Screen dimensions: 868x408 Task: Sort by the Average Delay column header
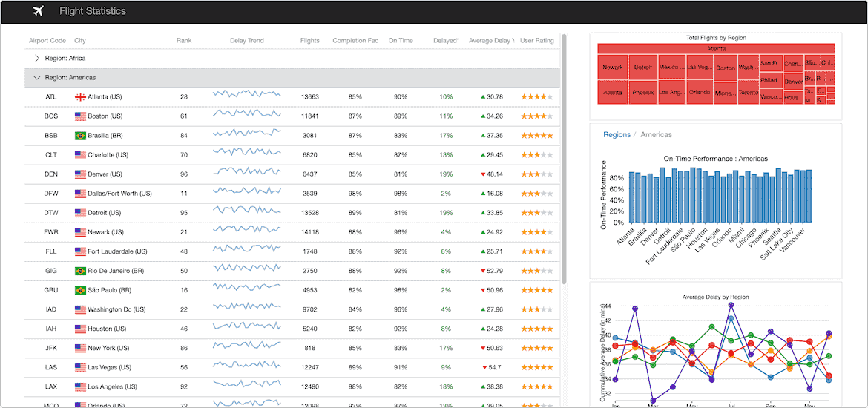point(490,41)
